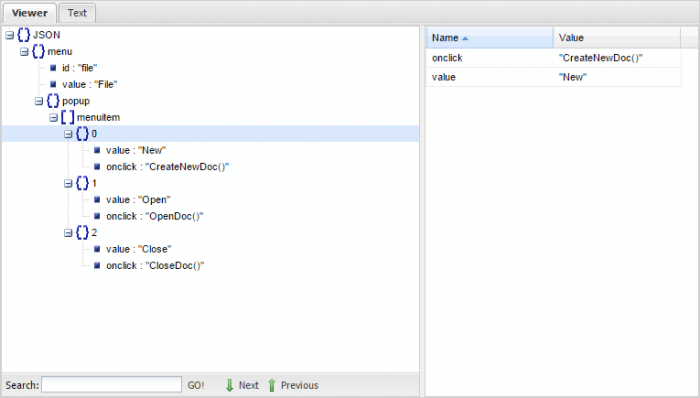The height and width of the screenshot is (398, 700).
Task: Sort by the Name column header
Action: pos(490,38)
